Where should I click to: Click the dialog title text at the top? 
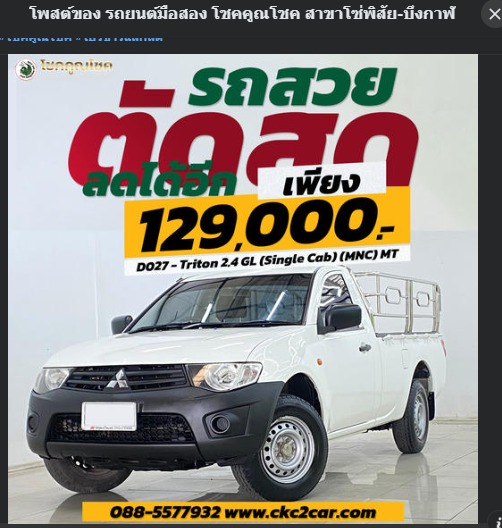[243, 14]
